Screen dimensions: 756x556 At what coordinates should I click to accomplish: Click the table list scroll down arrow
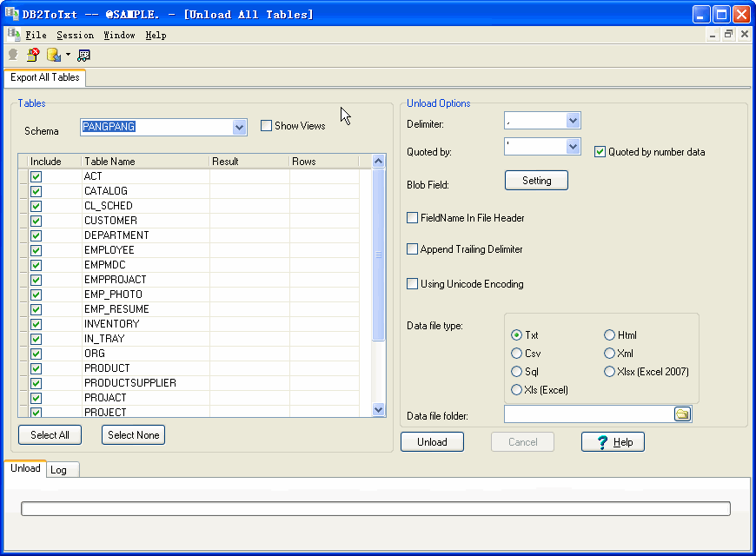coord(379,409)
